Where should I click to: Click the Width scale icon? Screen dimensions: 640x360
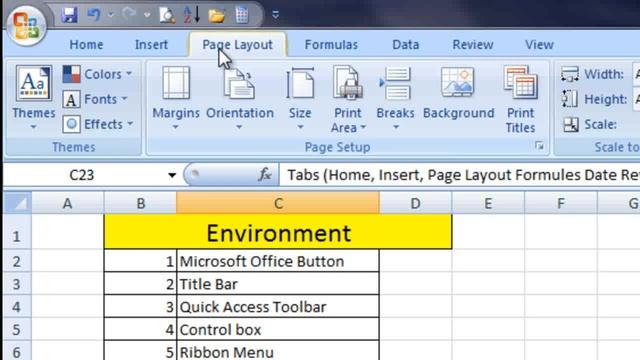pyautogui.click(x=570, y=75)
